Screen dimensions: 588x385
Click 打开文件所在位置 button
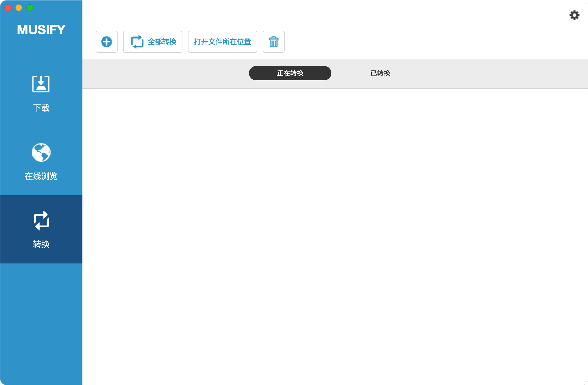coord(222,42)
